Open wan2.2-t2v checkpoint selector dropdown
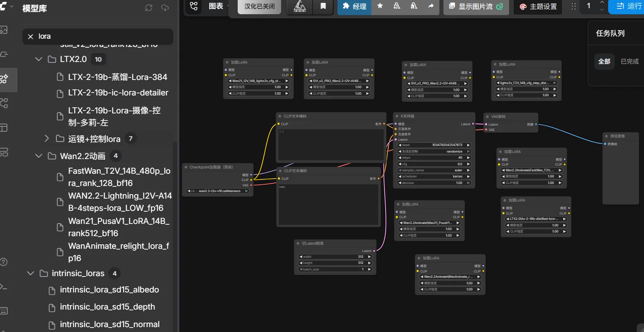The width and height of the screenshot is (644, 332). pos(218,191)
